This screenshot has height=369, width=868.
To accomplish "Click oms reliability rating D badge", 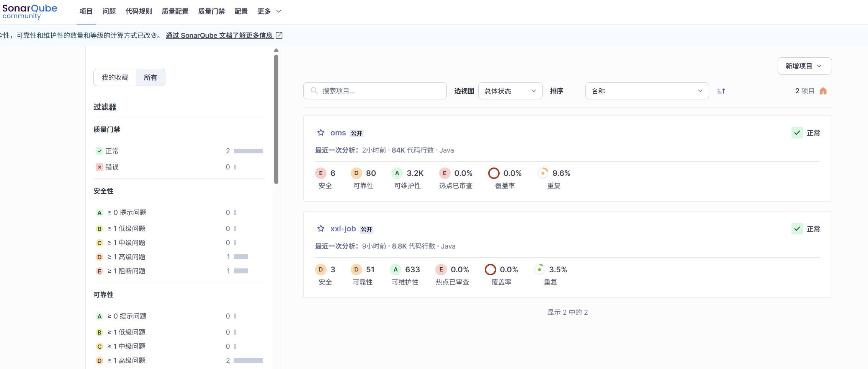I will tap(356, 173).
